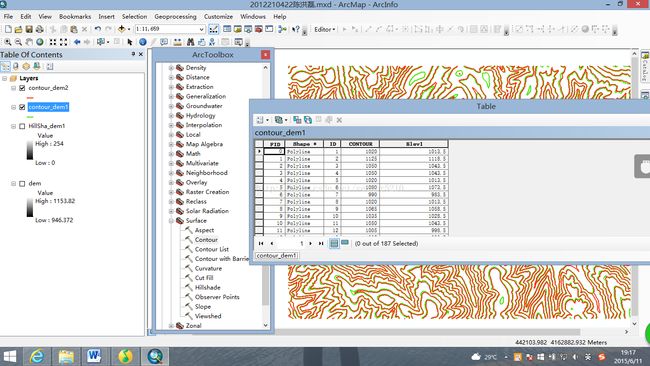Open the Bookmarks menu
Viewport: 650px width, 366px height.
75,17
